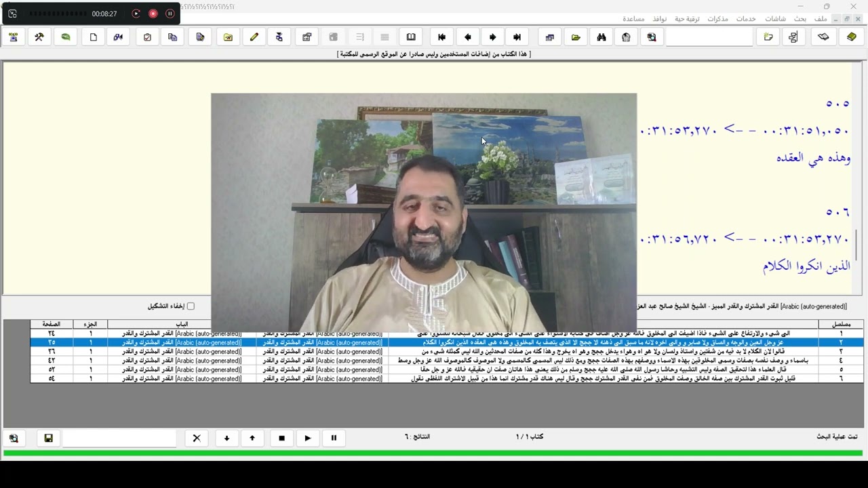Click the bottom bar text field
This screenshot has width=868, height=488.
point(119,438)
